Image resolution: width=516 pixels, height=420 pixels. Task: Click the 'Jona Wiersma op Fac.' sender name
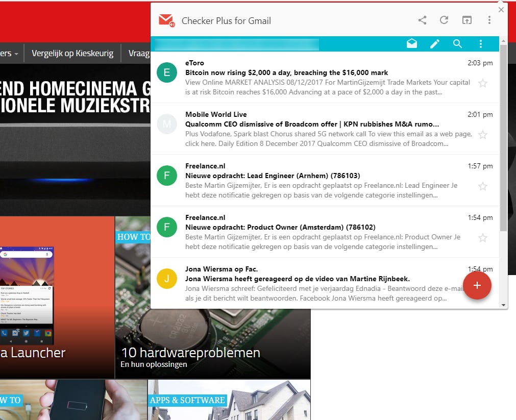(222, 269)
